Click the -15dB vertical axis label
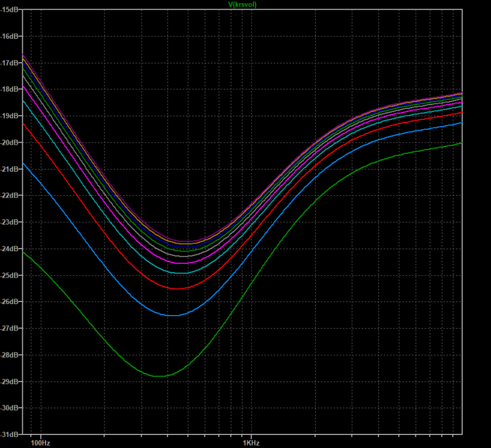This screenshot has width=491, height=448. [12, 10]
